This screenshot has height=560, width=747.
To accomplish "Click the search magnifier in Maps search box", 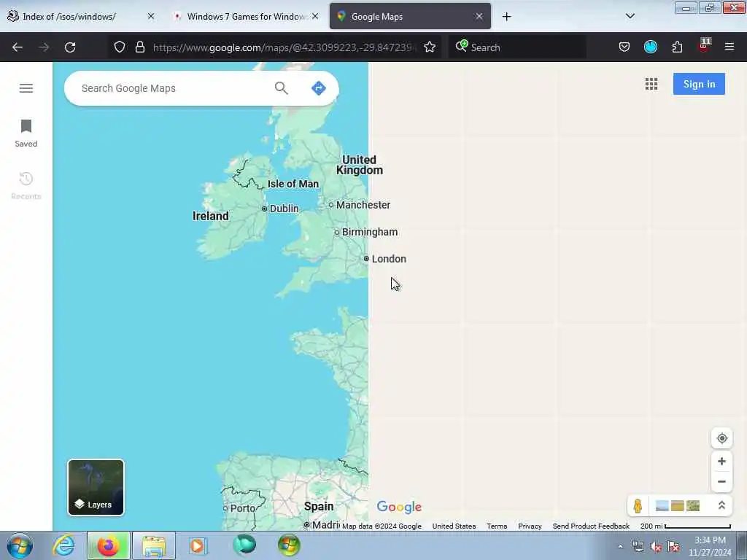I will click(x=281, y=88).
